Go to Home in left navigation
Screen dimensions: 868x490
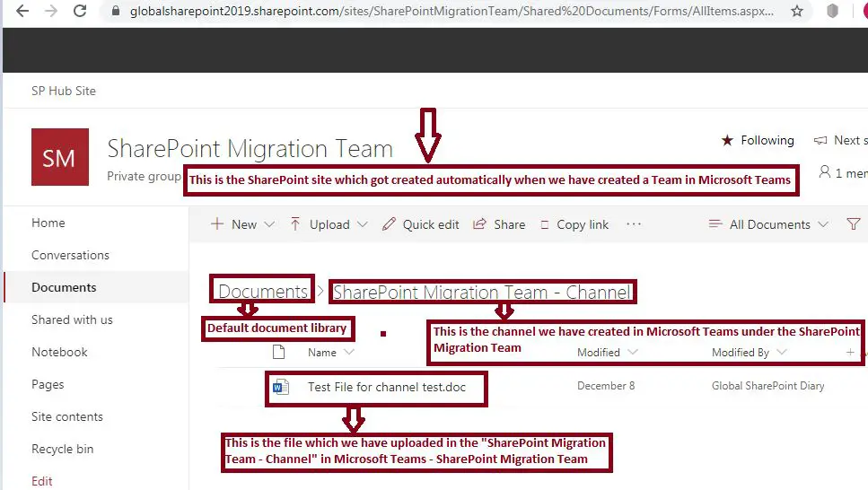pyautogui.click(x=48, y=223)
